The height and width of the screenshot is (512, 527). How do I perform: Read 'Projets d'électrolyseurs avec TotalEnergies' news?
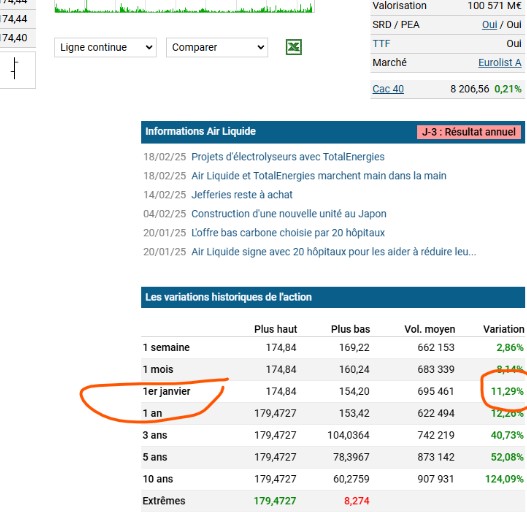(x=288, y=157)
